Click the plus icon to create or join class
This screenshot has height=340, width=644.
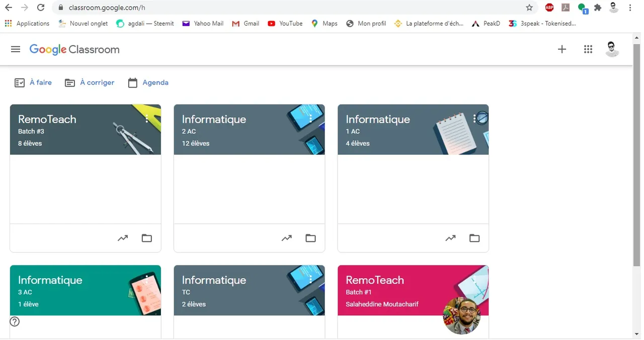562,49
